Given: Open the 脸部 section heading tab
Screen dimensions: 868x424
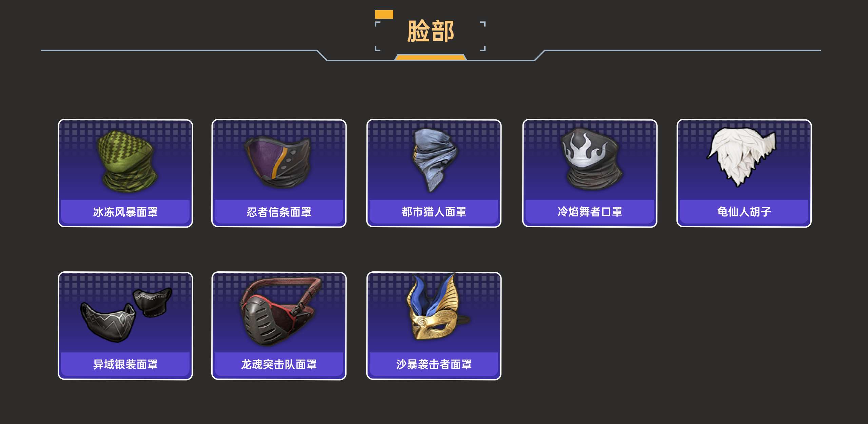Looking at the screenshot, I should pos(431,31).
